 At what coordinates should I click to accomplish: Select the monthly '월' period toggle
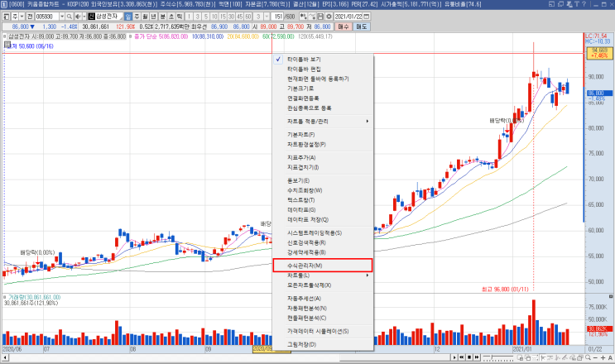pyautogui.click(x=144, y=17)
